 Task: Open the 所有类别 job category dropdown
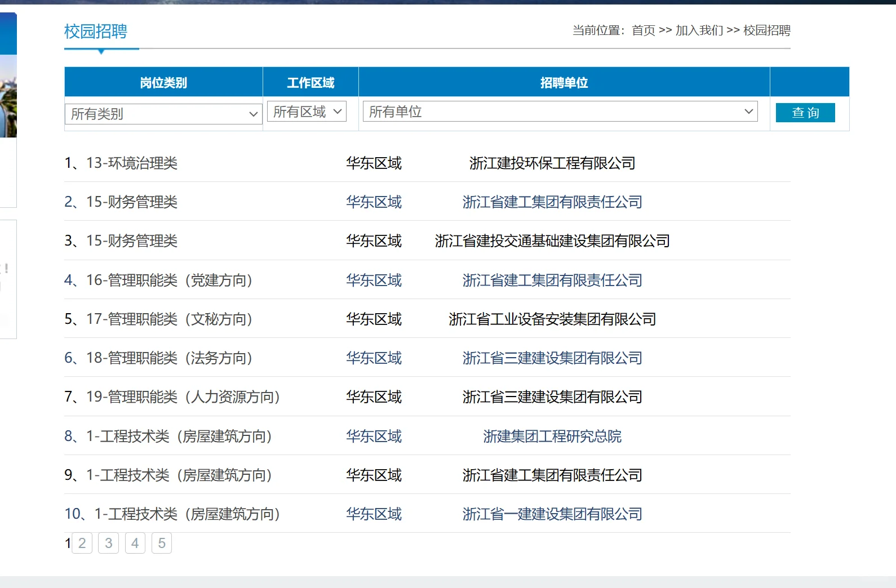(x=163, y=114)
